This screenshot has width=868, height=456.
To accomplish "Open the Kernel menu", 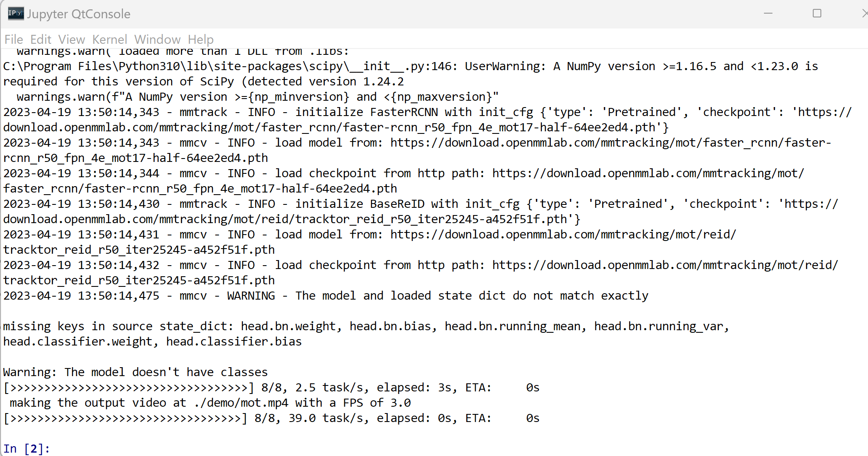I will tap(110, 40).
